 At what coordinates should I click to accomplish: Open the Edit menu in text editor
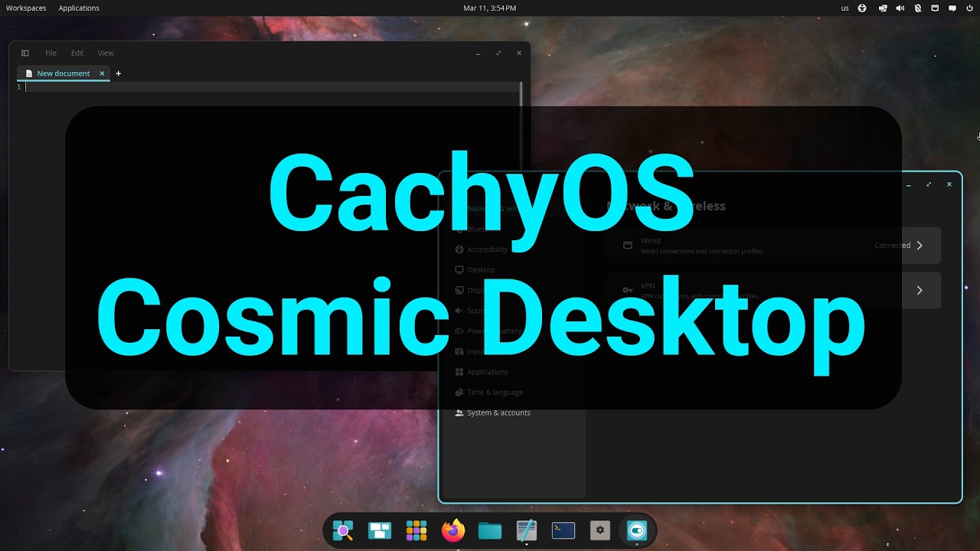click(x=77, y=53)
